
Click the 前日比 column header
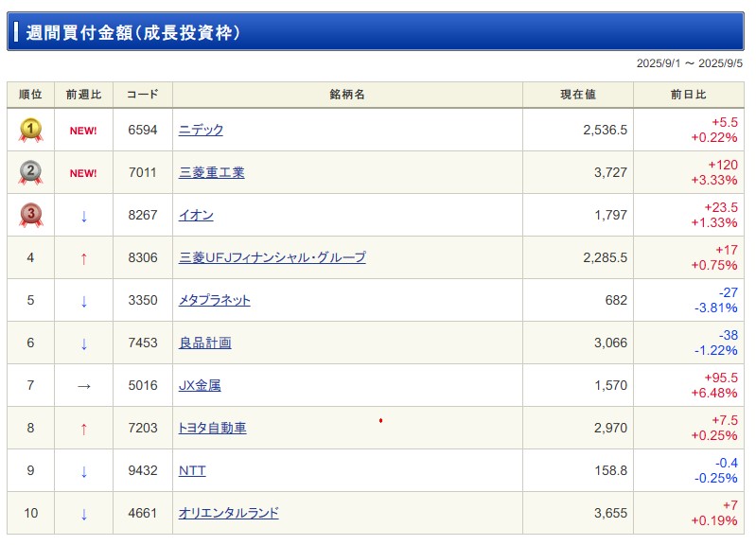pyautogui.click(x=689, y=95)
